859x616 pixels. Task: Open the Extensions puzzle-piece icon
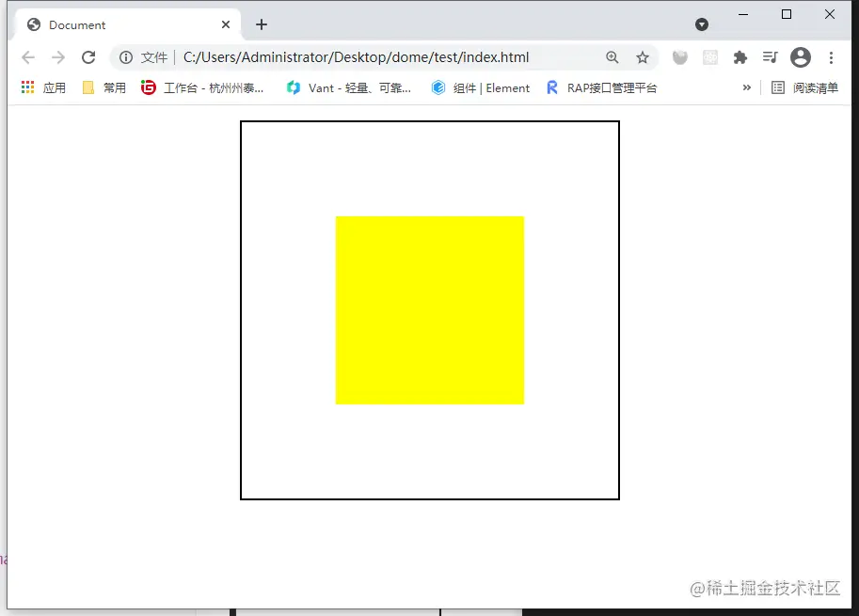point(740,57)
